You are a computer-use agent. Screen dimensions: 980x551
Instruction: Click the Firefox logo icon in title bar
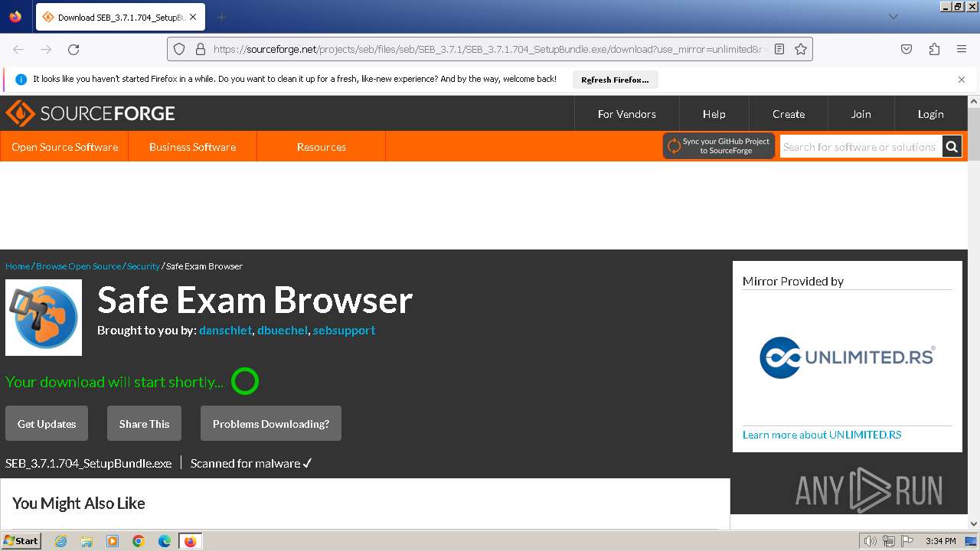click(15, 17)
